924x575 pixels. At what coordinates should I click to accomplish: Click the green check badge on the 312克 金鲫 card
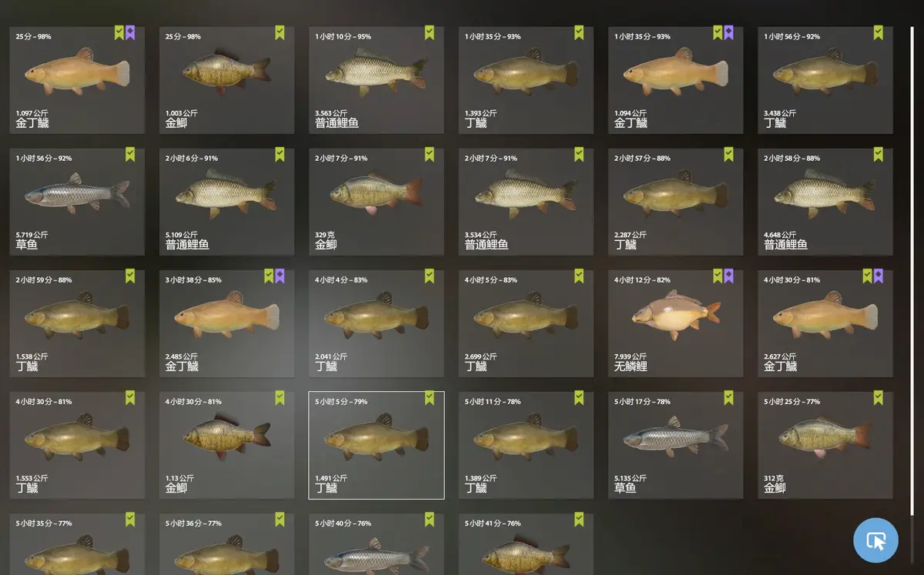point(878,397)
